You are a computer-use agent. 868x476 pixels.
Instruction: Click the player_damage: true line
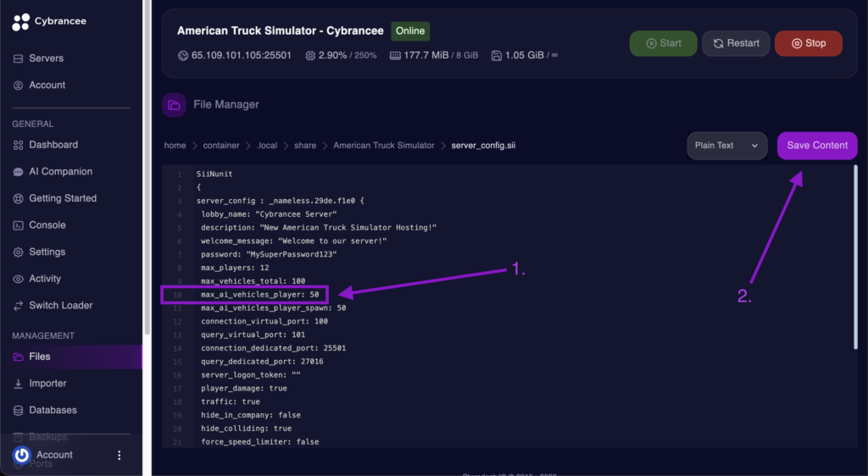(244, 388)
